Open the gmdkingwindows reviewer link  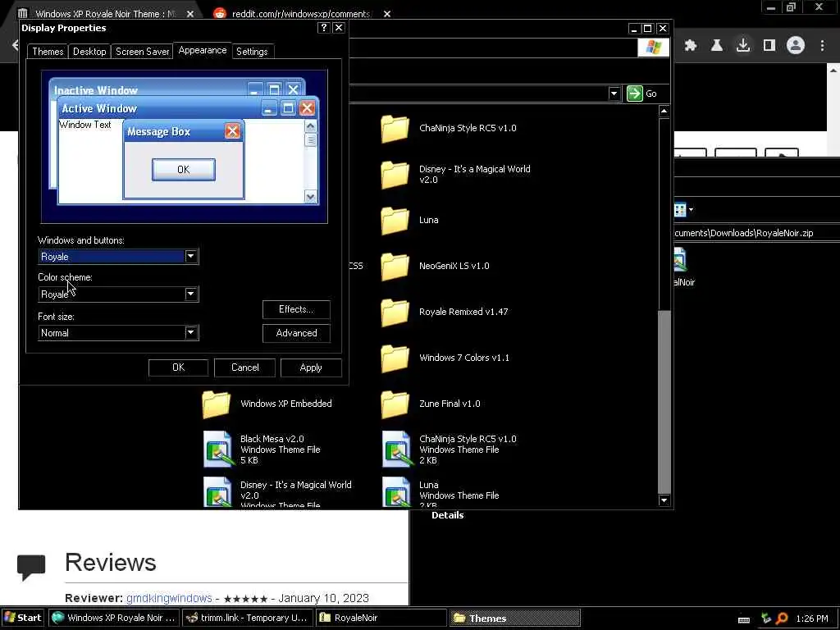point(169,598)
